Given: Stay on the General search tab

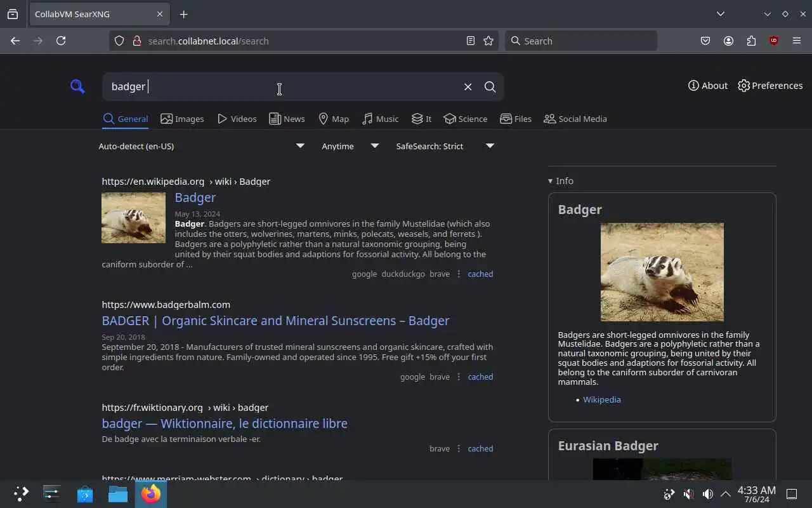Looking at the screenshot, I should pos(126,119).
